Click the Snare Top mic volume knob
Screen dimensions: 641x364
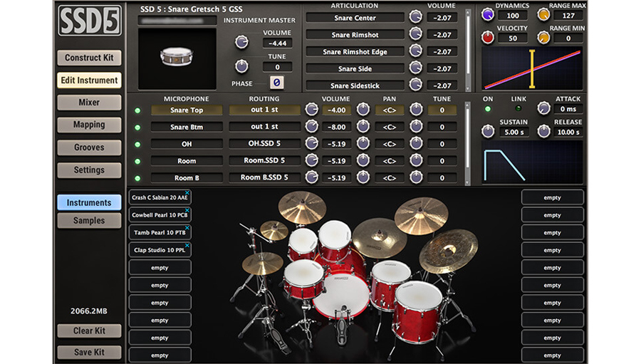coord(312,109)
